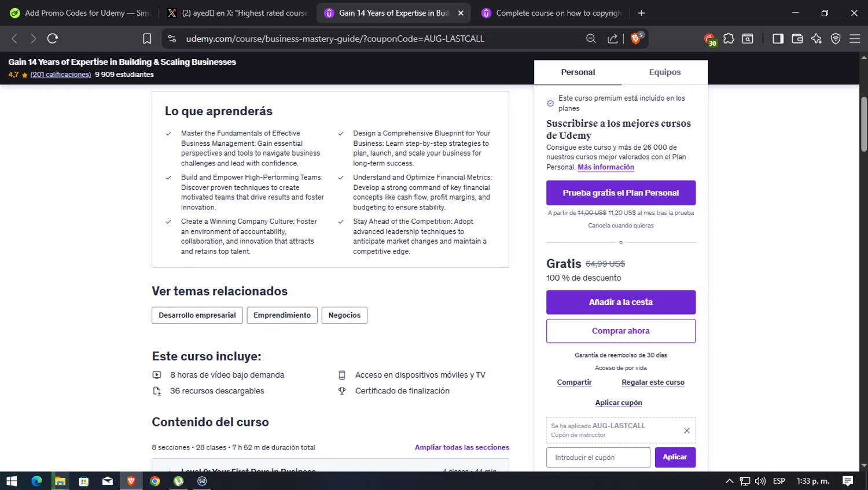Screen dimensions: 868x490
Task: Open the clock showing 1:33 p. m.
Action: [813, 481]
